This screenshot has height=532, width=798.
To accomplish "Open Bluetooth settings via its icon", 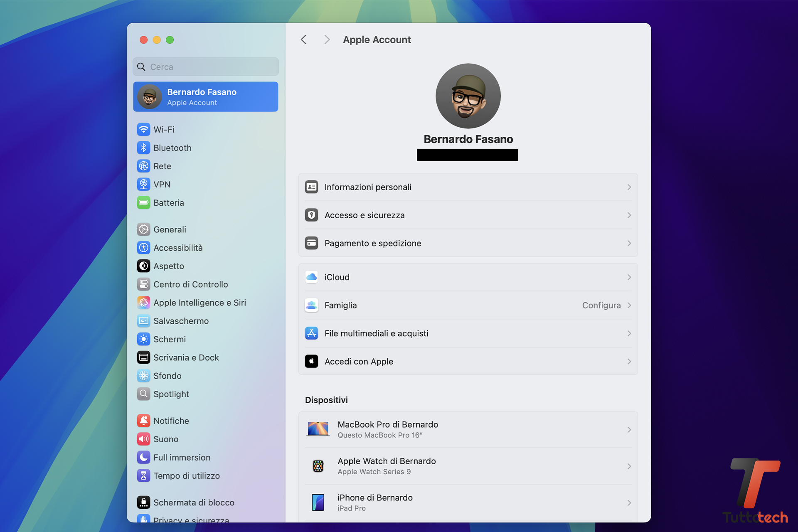I will pos(143,148).
